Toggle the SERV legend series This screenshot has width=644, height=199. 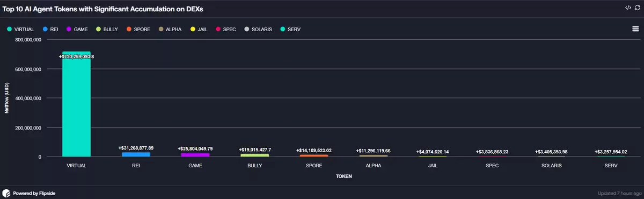[290, 29]
